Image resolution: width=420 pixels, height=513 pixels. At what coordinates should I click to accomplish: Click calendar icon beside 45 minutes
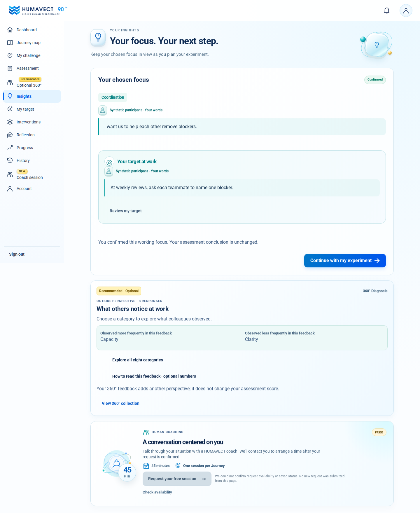146,466
